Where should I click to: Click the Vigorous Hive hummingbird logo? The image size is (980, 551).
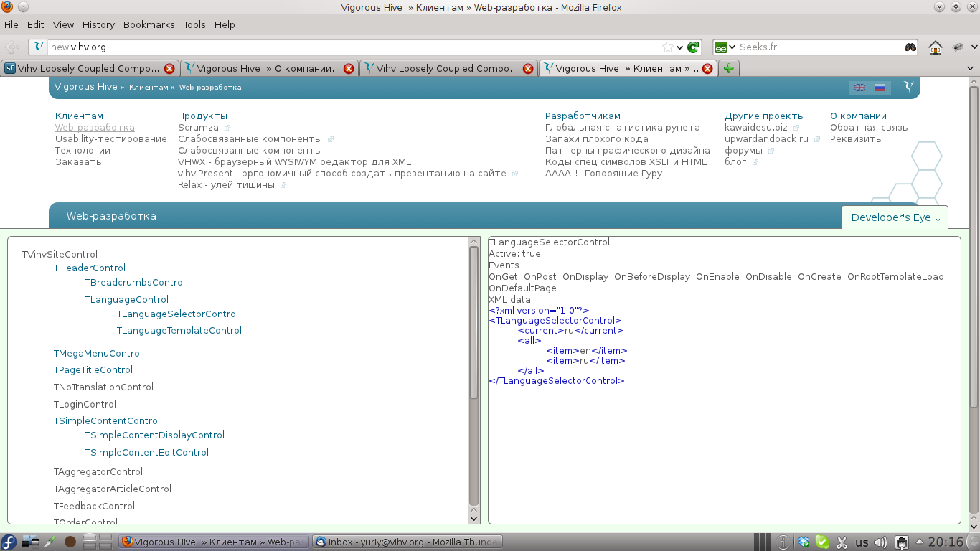(x=909, y=87)
